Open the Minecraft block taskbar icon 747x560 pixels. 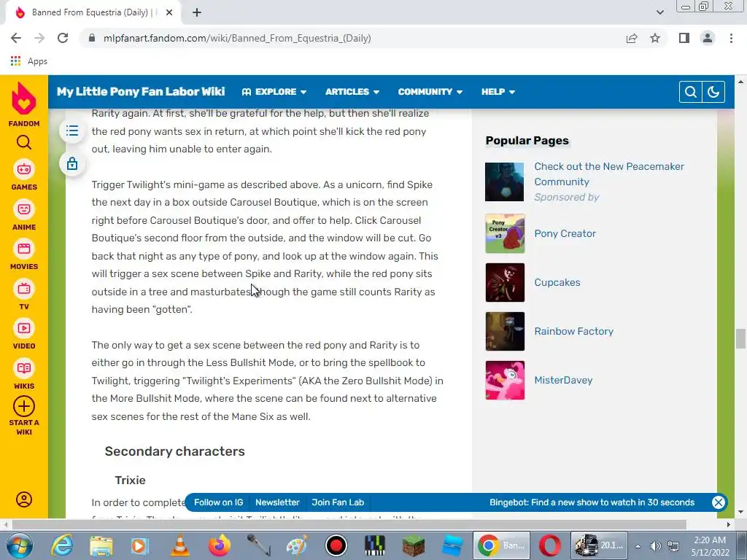[x=414, y=545]
